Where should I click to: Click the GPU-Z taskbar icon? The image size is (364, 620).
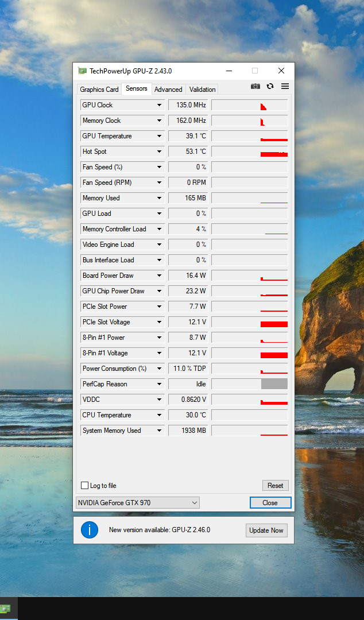5,609
